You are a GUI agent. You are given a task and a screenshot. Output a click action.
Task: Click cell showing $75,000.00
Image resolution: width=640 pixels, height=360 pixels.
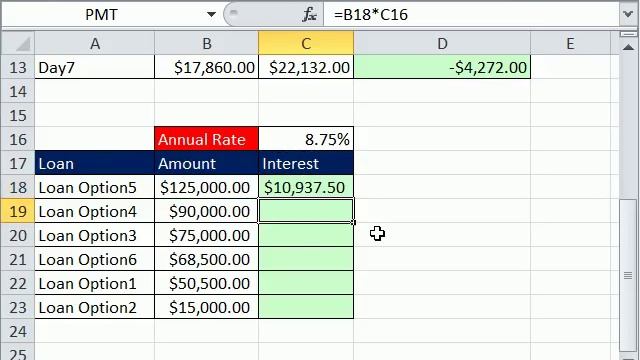207,236
